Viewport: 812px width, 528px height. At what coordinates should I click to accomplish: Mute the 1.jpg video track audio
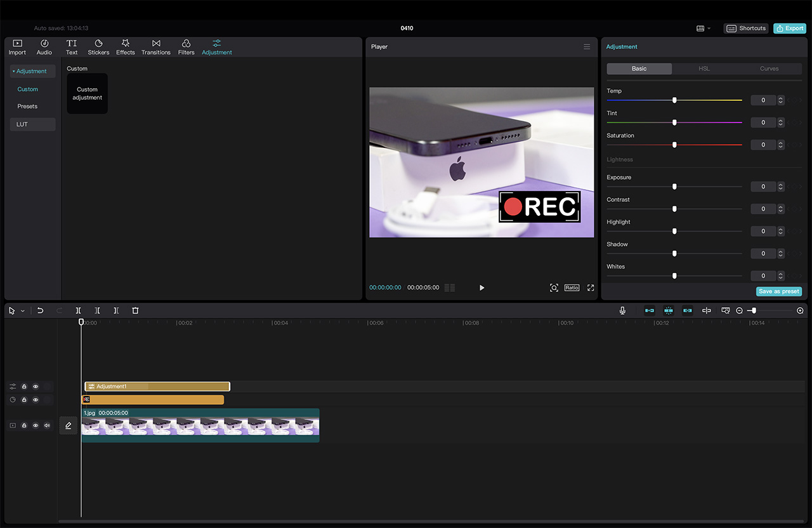pos(47,425)
